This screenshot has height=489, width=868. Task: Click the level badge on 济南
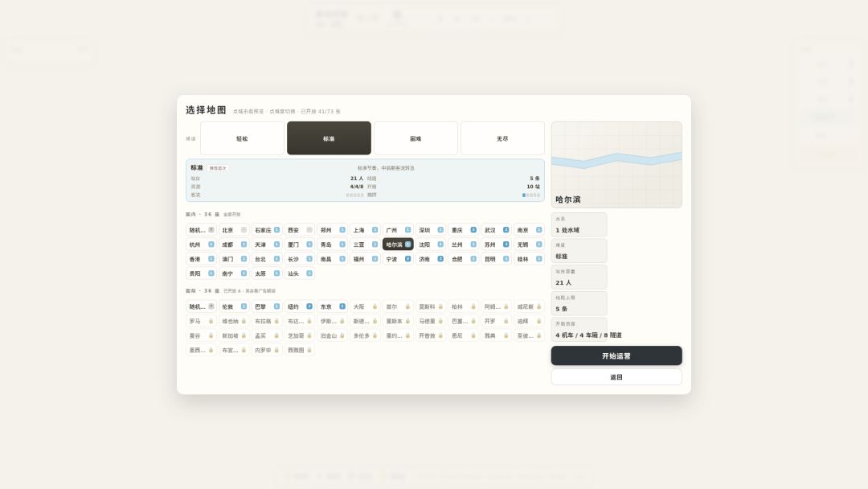440,259
